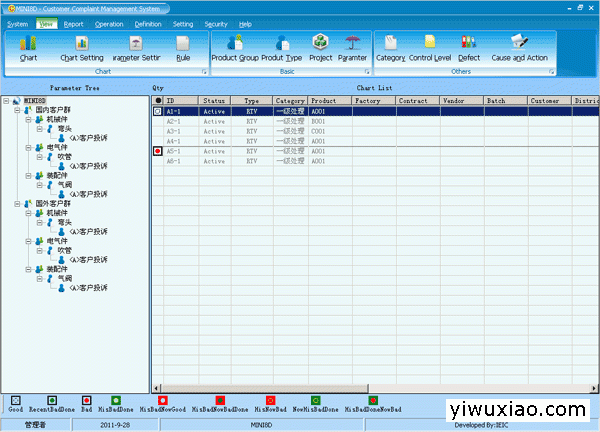Collapse the 国外客户群 tree node
600x432 pixels.
17,203
